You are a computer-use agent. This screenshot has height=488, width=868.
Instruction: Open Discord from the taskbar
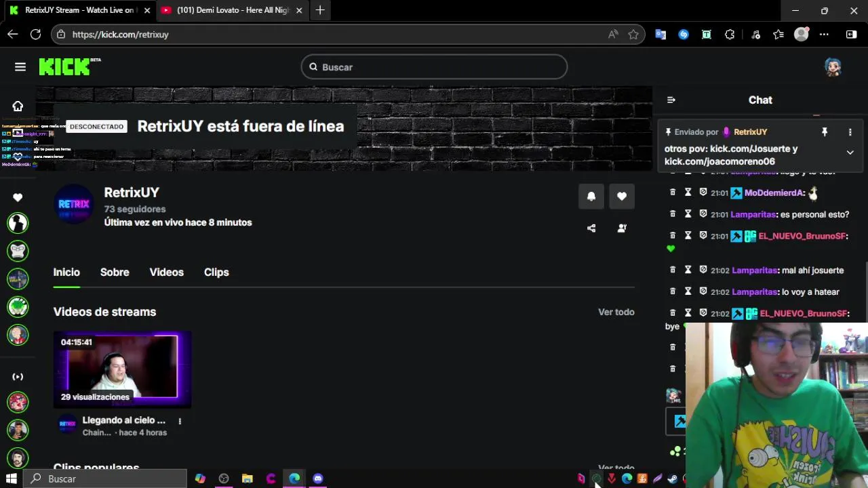pyautogui.click(x=318, y=479)
